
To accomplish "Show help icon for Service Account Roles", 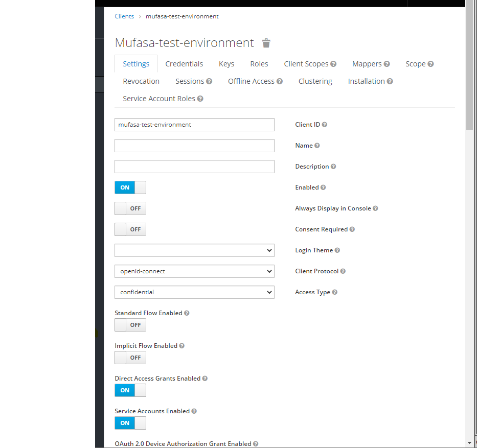I will point(200,99).
